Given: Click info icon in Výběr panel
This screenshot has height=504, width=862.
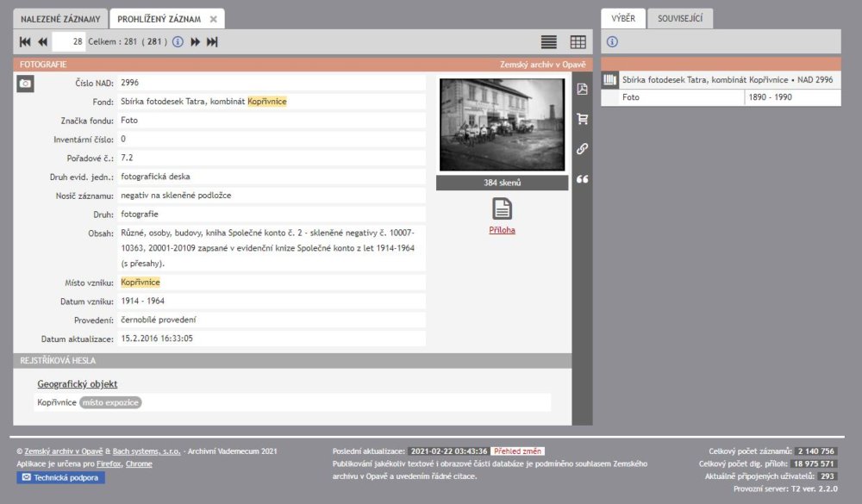Looking at the screenshot, I should (612, 41).
